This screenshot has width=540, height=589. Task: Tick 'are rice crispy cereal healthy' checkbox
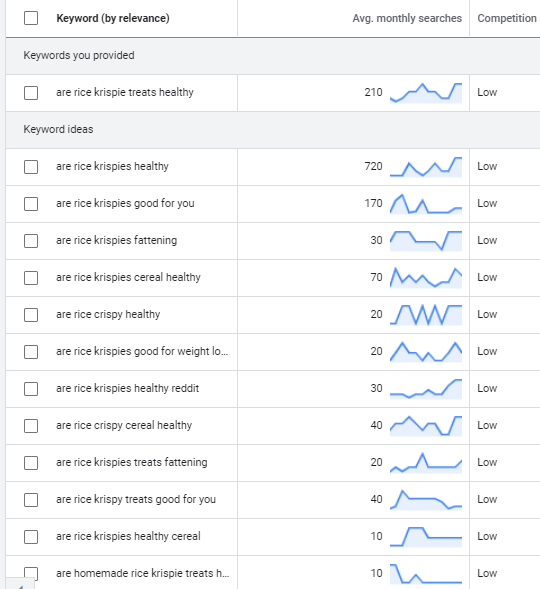[x=31, y=426]
